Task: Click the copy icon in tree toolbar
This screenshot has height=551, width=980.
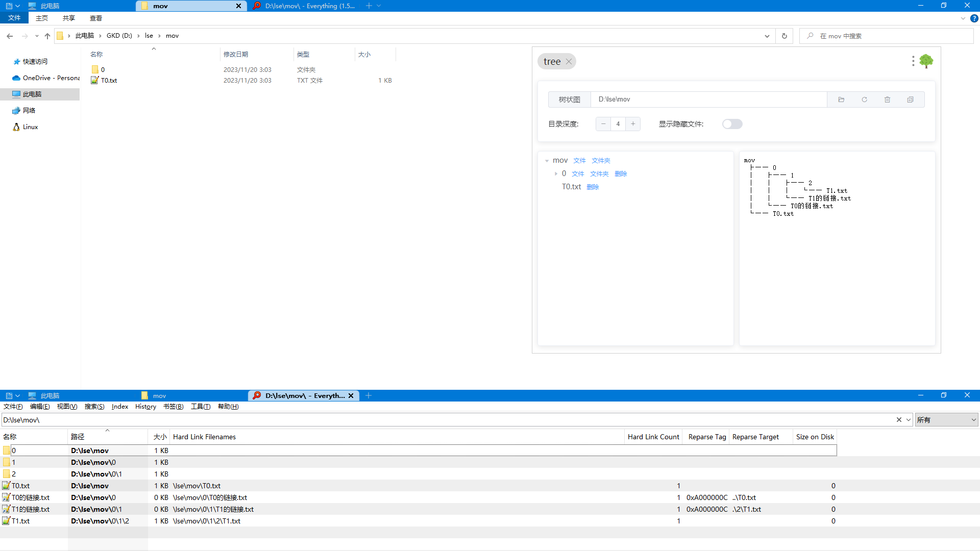Action: click(910, 99)
